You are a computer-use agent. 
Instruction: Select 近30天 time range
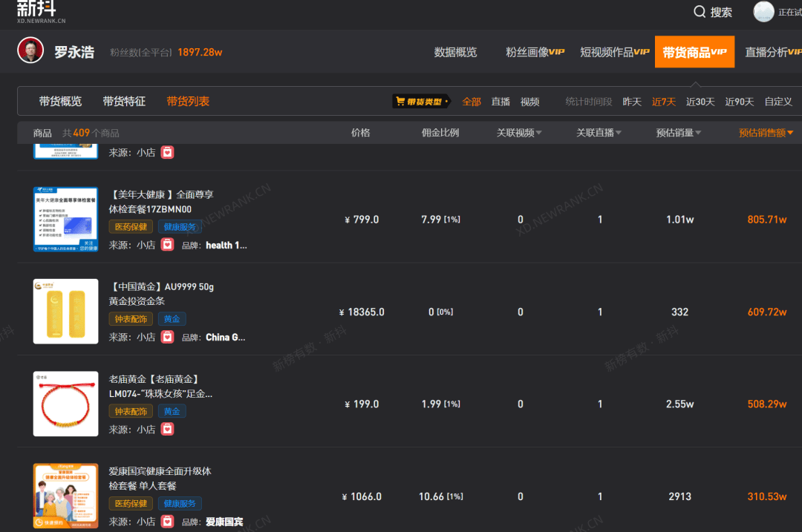pos(700,102)
